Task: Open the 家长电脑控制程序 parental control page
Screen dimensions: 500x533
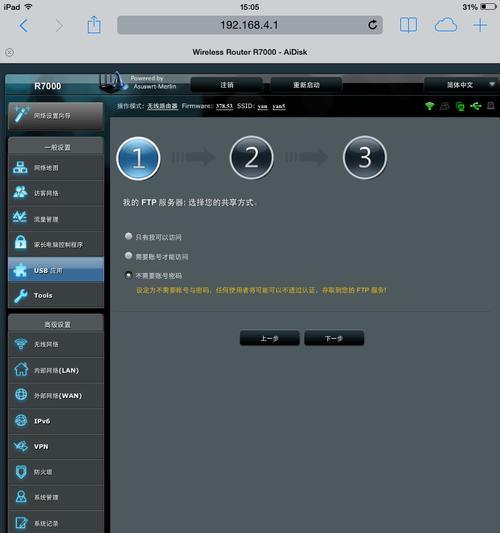Action: [56, 244]
